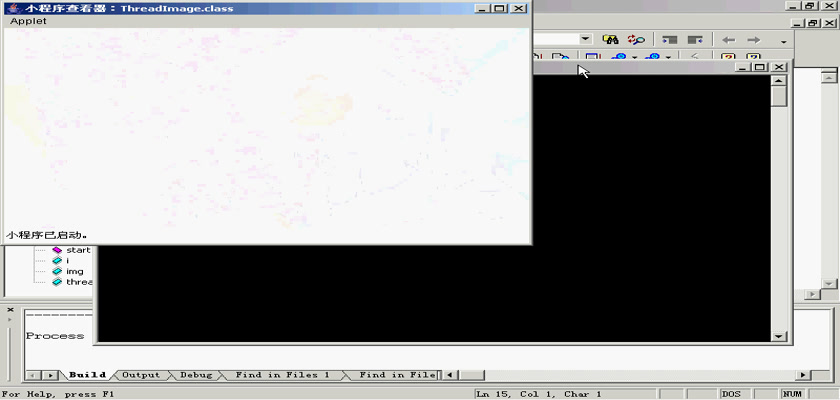
Task: Maximize the black console window
Action: pos(759,67)
